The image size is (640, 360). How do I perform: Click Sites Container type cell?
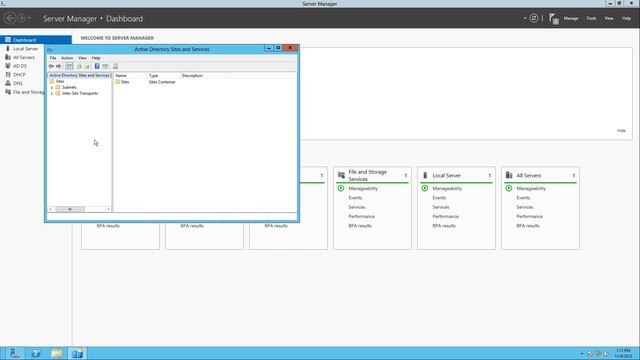click(162, 82)
